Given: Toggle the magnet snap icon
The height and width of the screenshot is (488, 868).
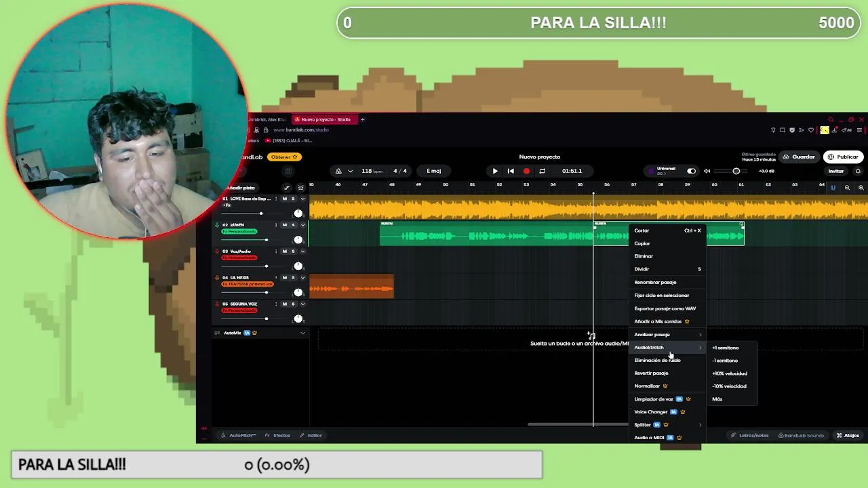Looking at the screenshot, I should 833,188.
